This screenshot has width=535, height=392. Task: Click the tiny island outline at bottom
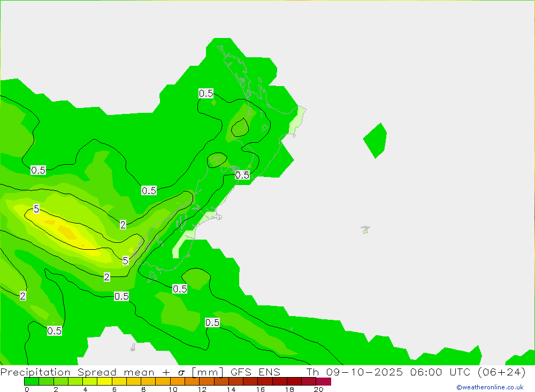tap(133, 348)
